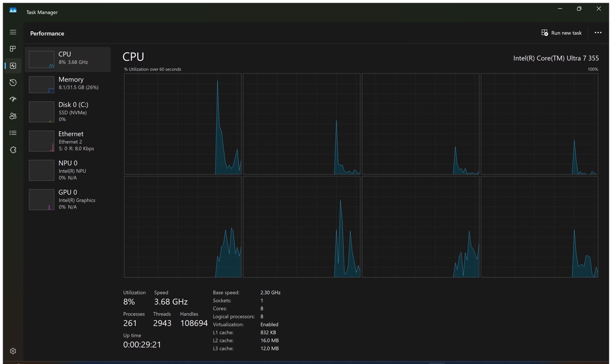
Task: Click the Disk 0 mini graph thumbnail
Action: click(41, 112)
